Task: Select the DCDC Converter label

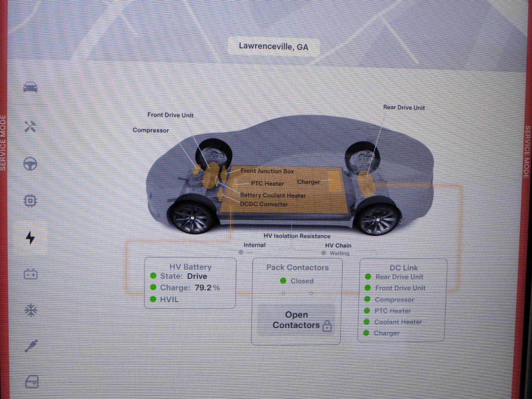Action: pos(264,204)
